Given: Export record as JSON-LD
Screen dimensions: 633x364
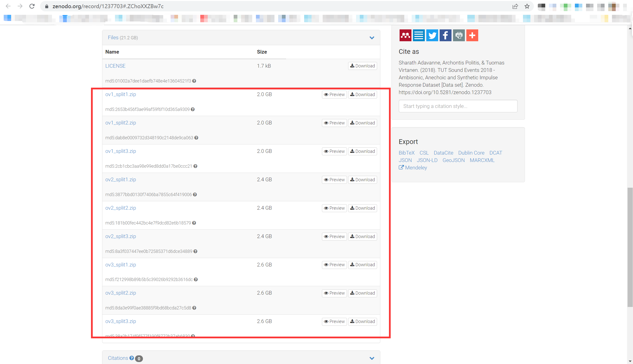Looking at the screenshot, I should click(427, 160).
